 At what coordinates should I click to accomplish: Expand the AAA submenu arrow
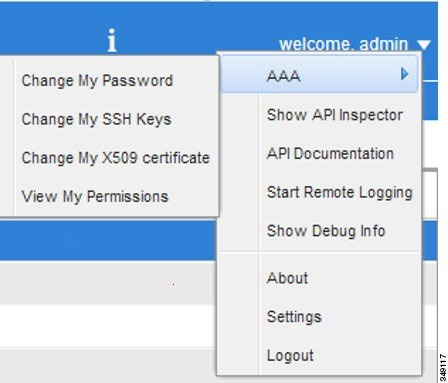tap(404, 74)
